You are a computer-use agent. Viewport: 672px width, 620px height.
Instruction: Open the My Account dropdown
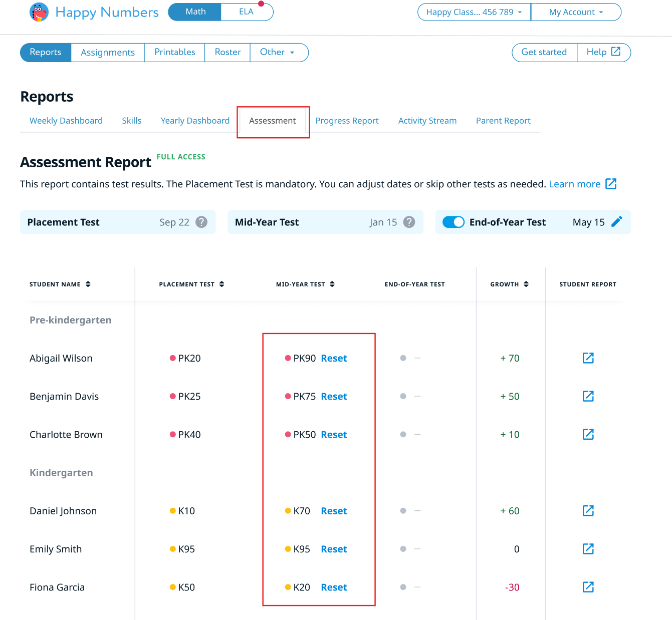[x=576, y=12]
